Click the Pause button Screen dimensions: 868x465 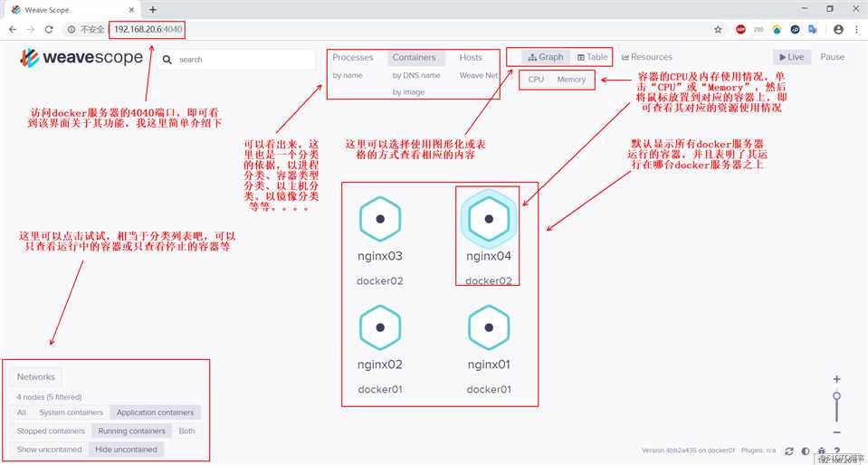tap(833, 57)
